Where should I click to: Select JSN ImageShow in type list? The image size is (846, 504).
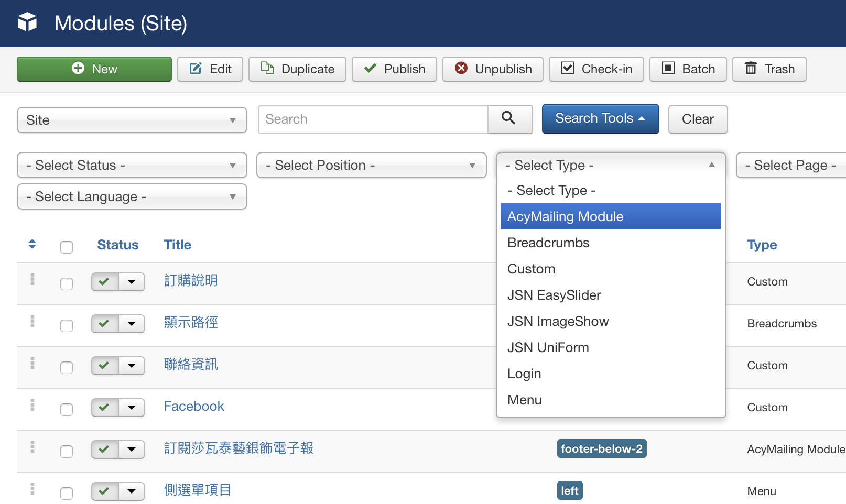(x=558, y=321)
